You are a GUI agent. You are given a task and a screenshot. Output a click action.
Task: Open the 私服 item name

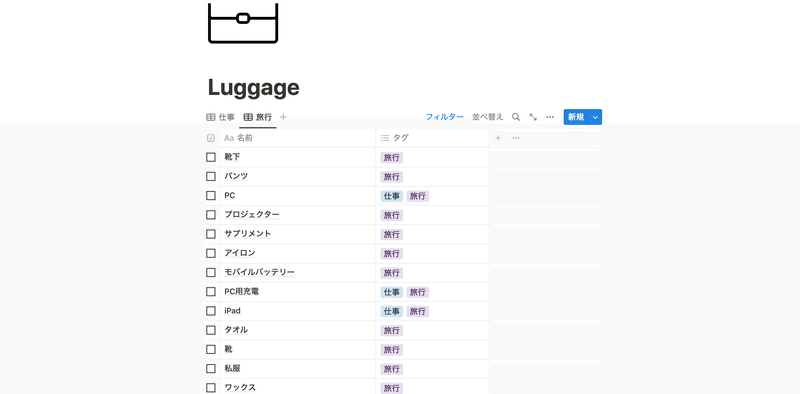tap(232, 368)
